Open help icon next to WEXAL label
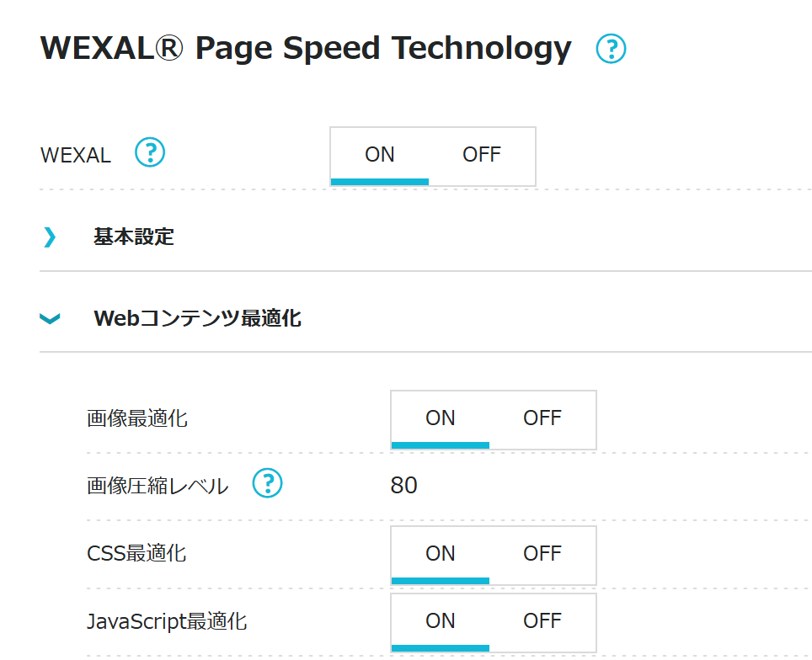The width and height of the screenshot is (812, 660). click(150, 153)
